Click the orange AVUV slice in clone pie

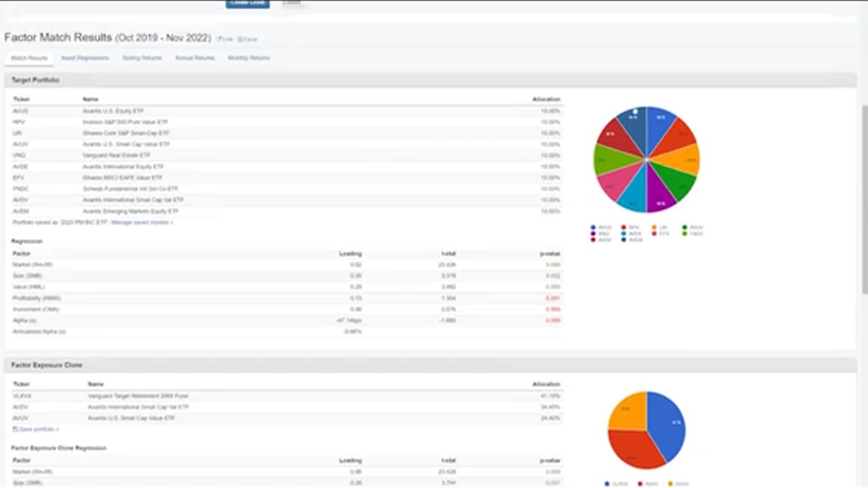tap(627, 411)
